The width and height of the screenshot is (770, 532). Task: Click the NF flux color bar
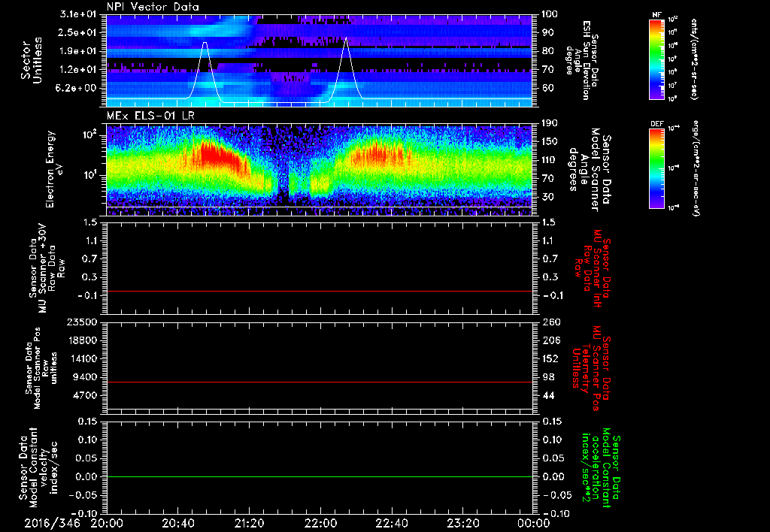coord(657,59)
